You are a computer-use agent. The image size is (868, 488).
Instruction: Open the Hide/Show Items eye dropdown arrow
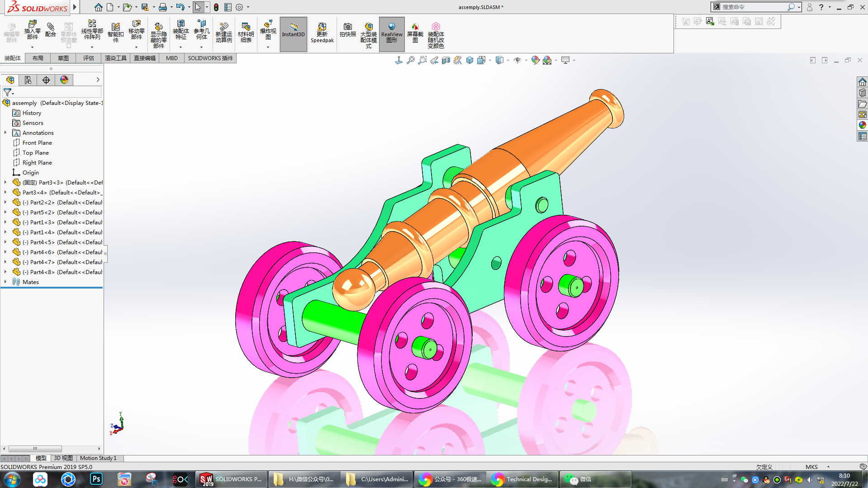pos(526,60)
